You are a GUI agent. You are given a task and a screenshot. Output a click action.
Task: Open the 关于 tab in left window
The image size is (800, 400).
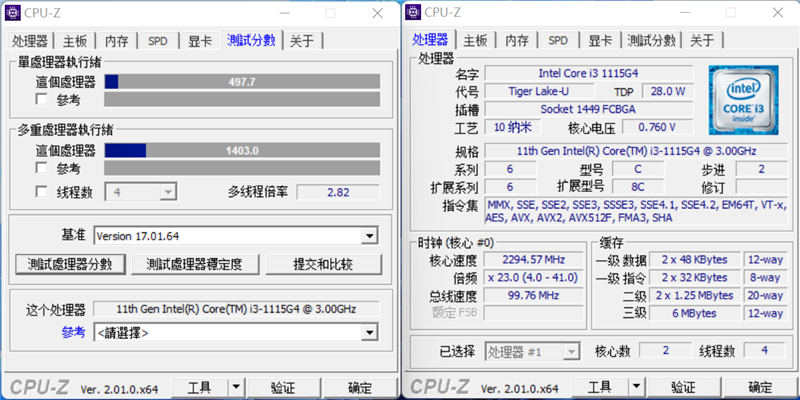(302, 41)
